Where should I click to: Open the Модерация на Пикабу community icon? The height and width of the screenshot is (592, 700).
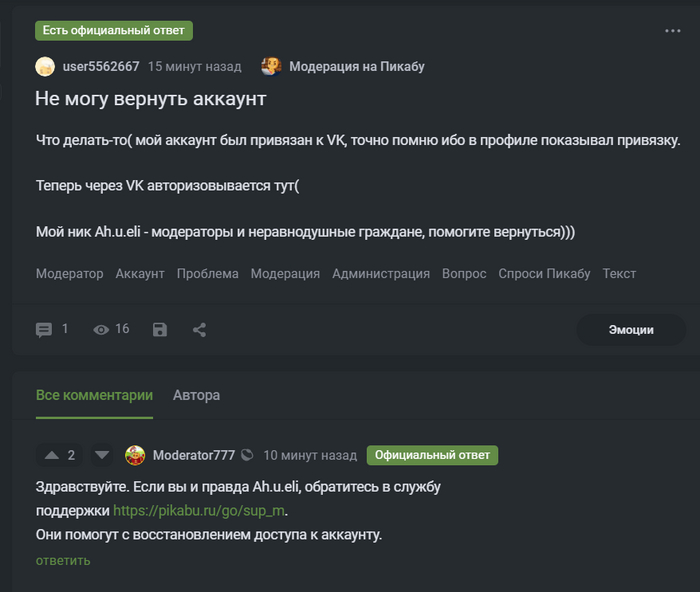coord(271,67)
